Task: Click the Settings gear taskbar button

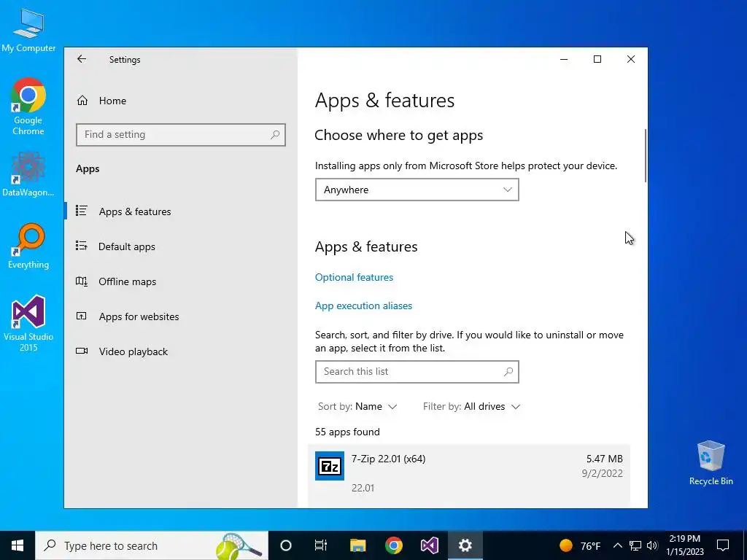Action: point(465,545)
